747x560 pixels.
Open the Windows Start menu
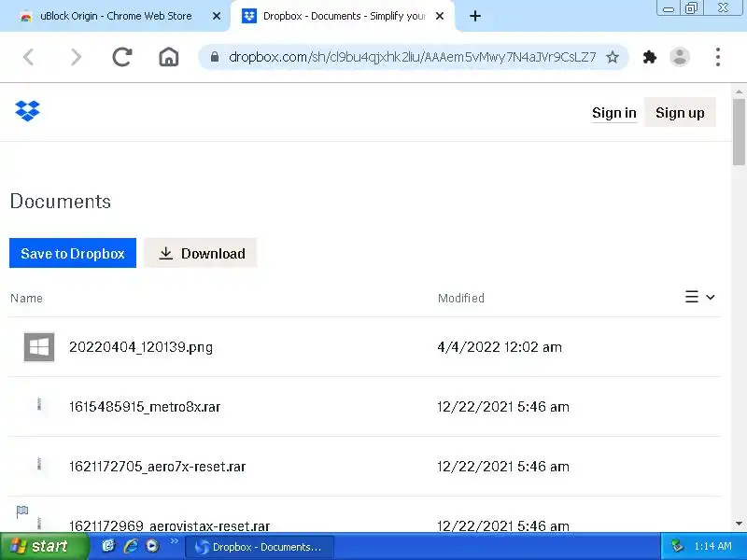point(44,546)
